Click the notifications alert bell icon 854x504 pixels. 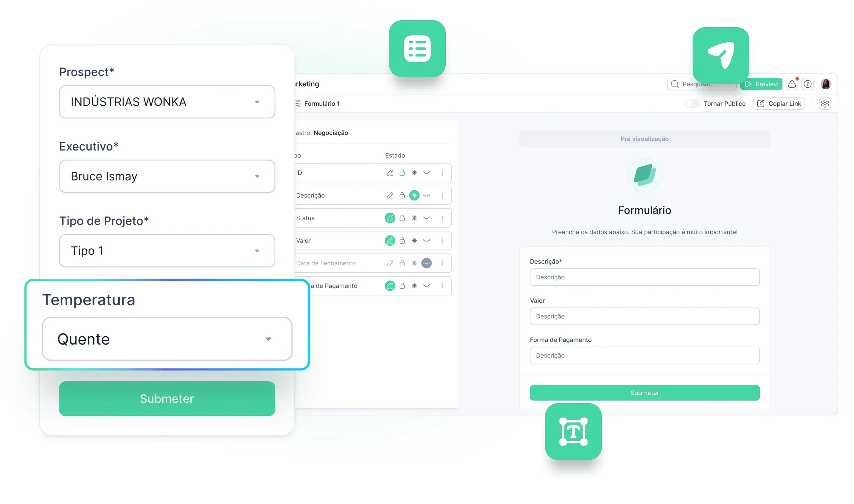(792, 84)
